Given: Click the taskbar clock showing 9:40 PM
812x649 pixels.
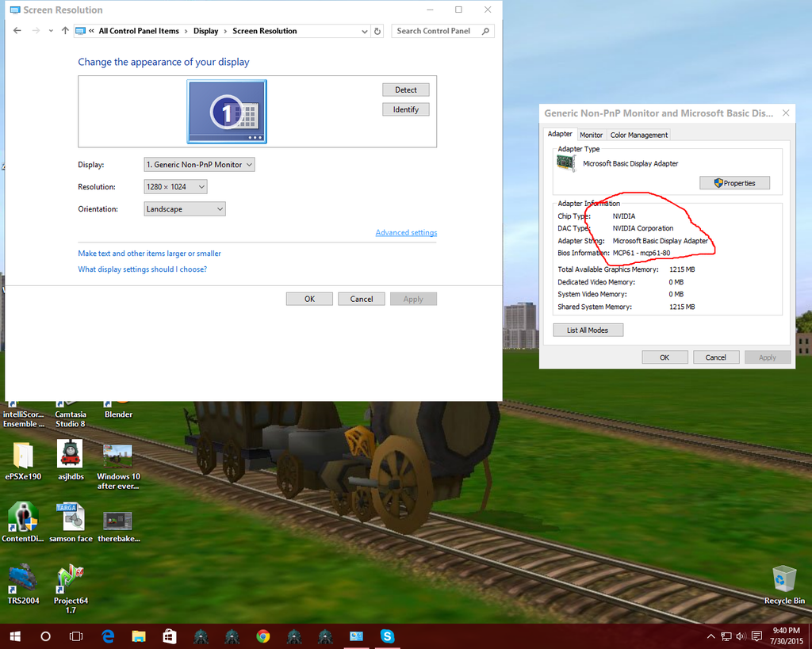Looking at the screenshot, I should [x=786, y=636].
